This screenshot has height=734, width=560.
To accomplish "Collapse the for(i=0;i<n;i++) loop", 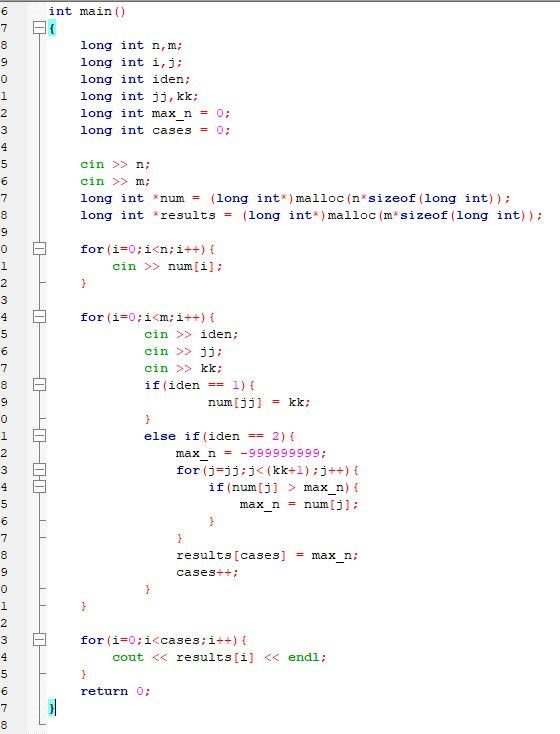I will [x=39, y=249].
